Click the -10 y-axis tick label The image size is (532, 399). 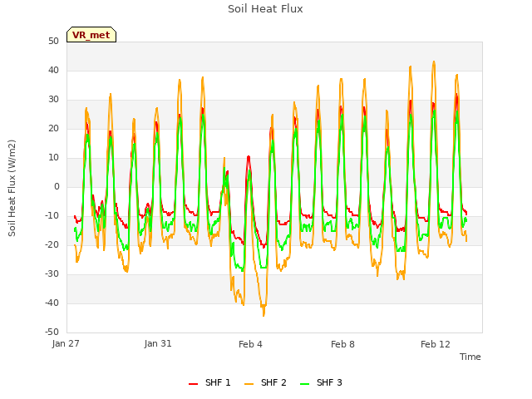(52, 215)
